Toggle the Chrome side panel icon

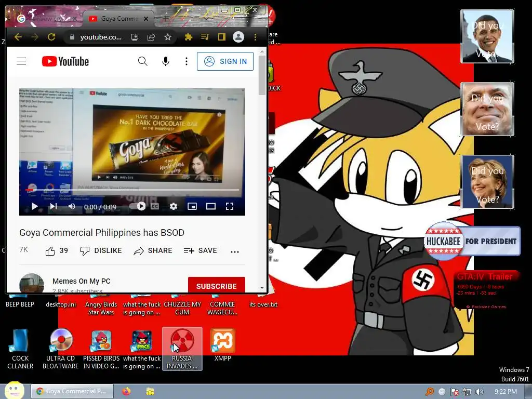click(221, 37)
